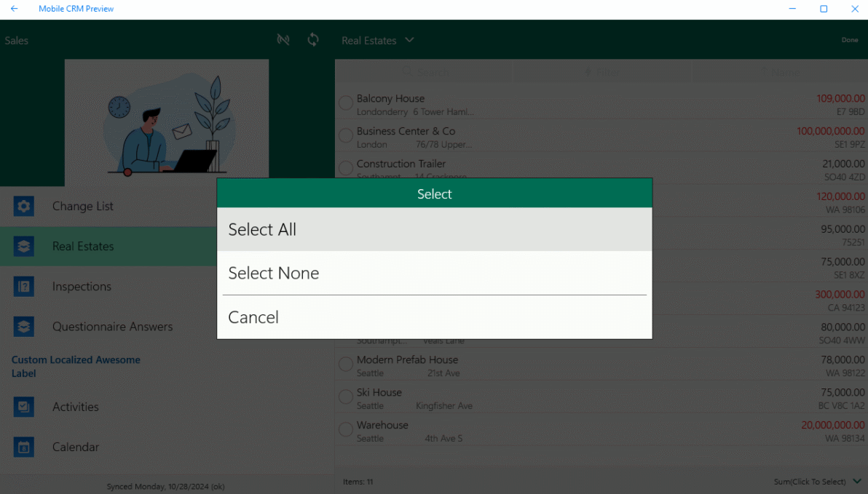Open Calendar via its sidebar icon

pos(24,447)
